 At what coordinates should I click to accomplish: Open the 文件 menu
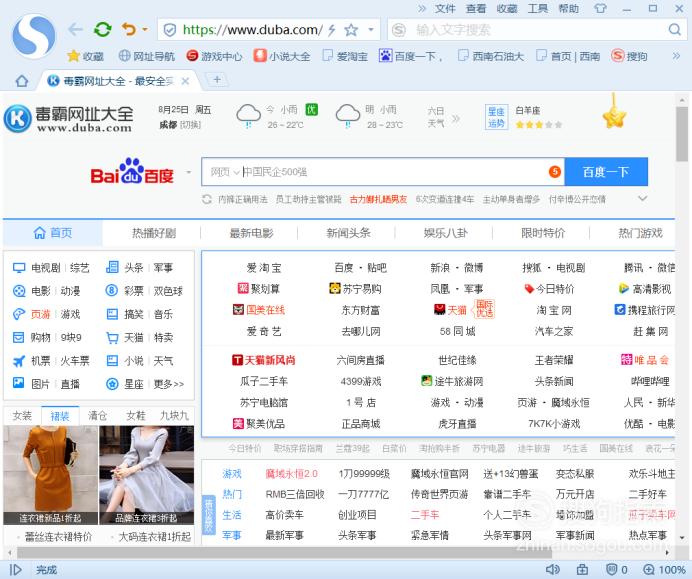click(445, 9)
